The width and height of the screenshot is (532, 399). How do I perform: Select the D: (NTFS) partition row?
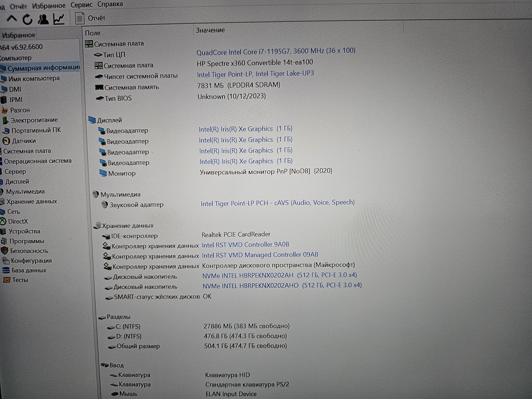197,336
